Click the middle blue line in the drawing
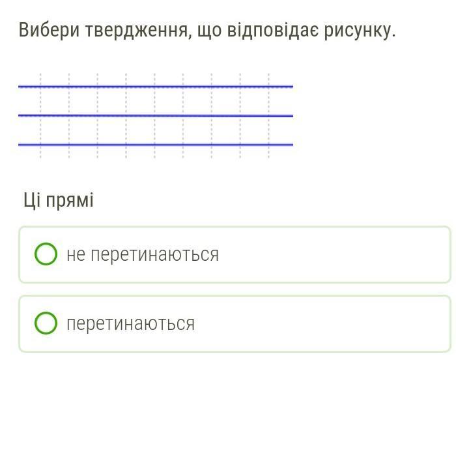Screen dimensions: 456x476 pyautogui.click(x=156, y=115)
